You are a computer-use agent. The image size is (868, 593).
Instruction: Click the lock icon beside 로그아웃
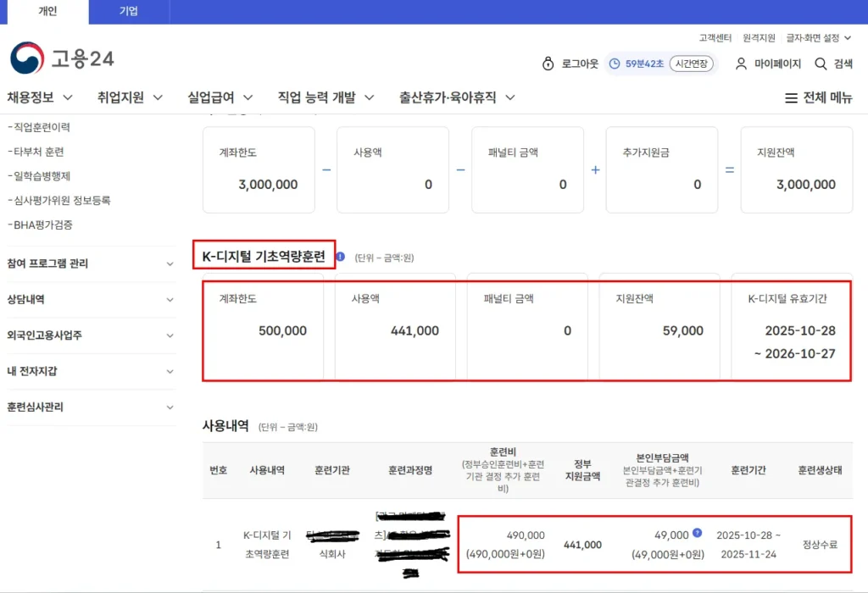(x=548, y=64)
